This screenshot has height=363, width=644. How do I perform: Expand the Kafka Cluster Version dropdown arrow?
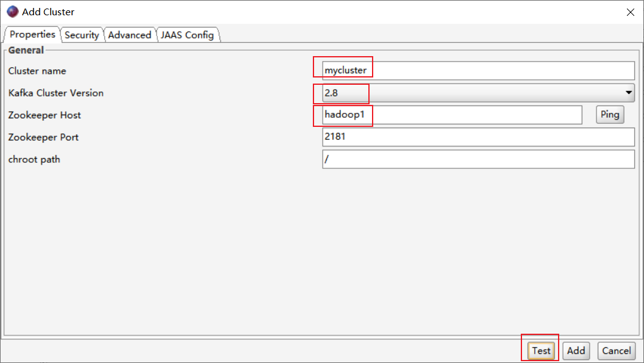point(628,93)
